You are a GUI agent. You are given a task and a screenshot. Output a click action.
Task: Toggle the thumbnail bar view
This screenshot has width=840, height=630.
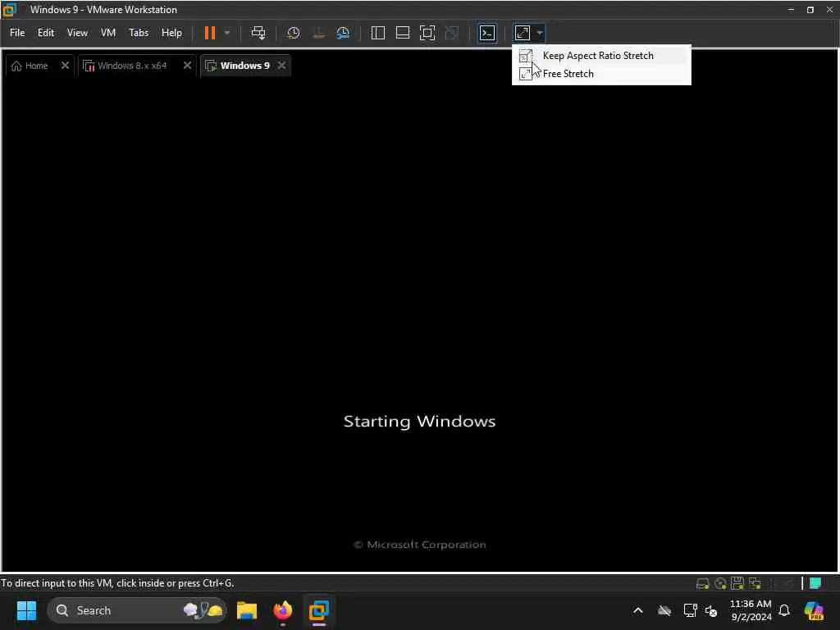(402, 33)
